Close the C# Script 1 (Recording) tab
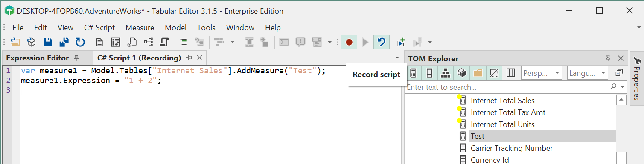This screenshot has height=164, width=644. tap(199, 58)
